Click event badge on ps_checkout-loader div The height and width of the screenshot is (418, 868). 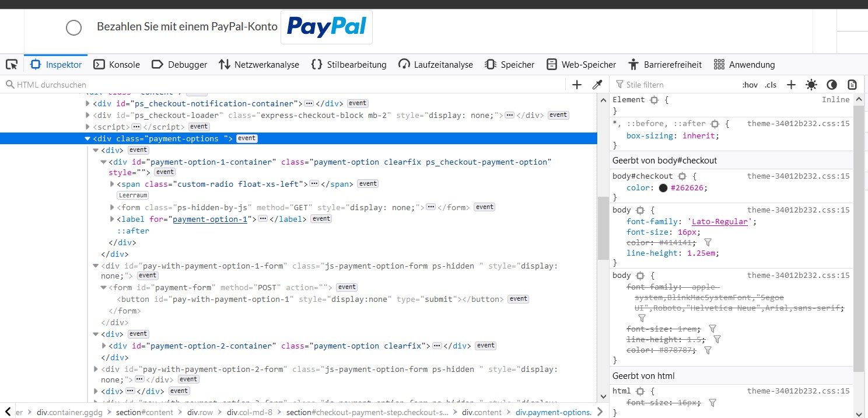558,115
